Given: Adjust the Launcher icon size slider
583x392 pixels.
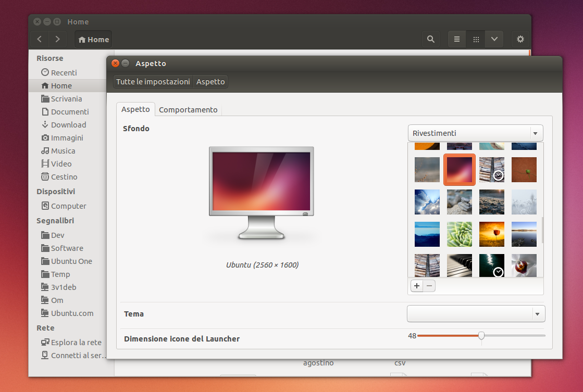Looking at the screenshot, I should 481,336.
